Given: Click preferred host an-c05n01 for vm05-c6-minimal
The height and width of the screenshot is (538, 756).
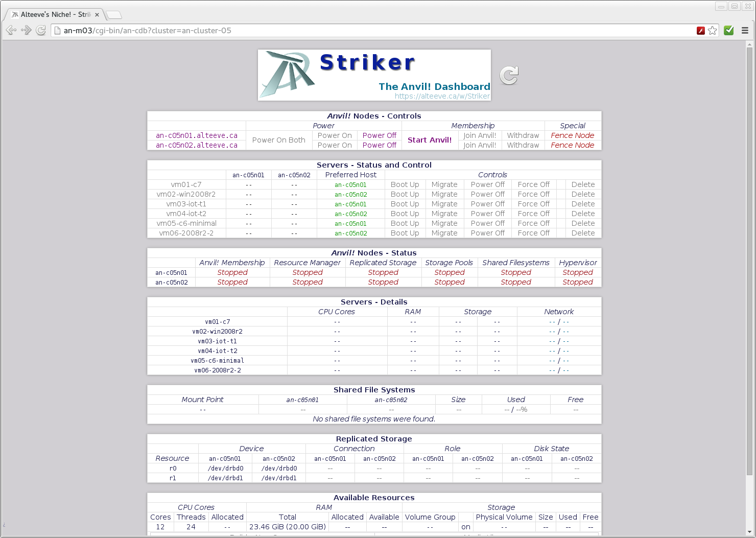Looking at the screenshot, I should click(x=351, y=223).
